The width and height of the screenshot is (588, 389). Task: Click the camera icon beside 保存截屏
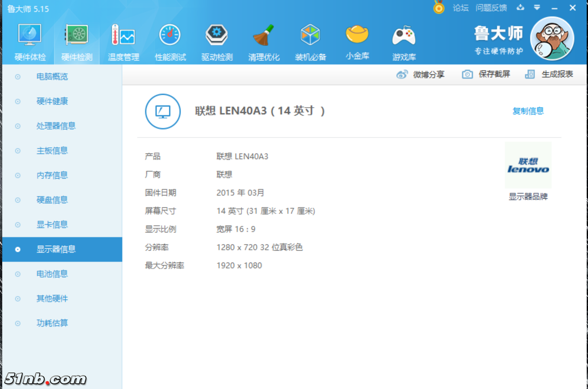467,74
